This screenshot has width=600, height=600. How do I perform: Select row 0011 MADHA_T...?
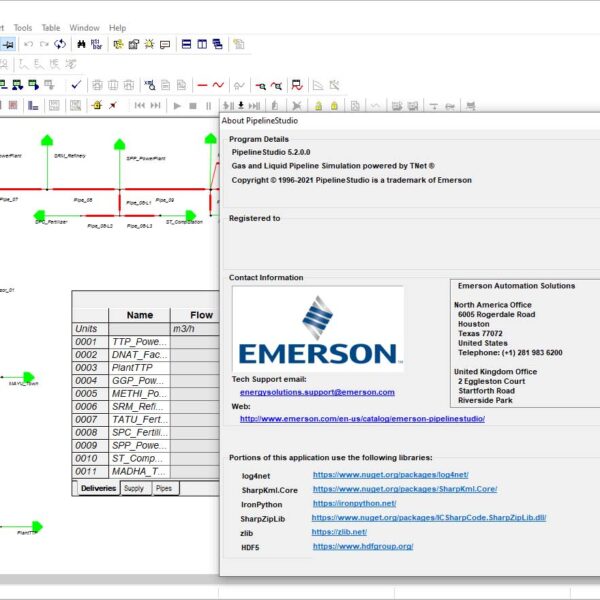click(x=145, y=471)
